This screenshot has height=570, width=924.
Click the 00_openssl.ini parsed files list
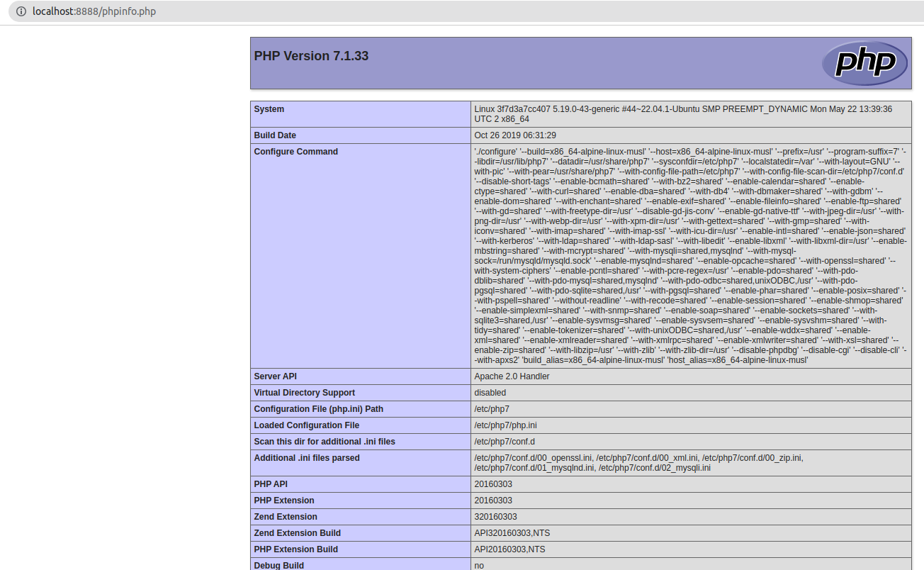(x=638, y=463)
